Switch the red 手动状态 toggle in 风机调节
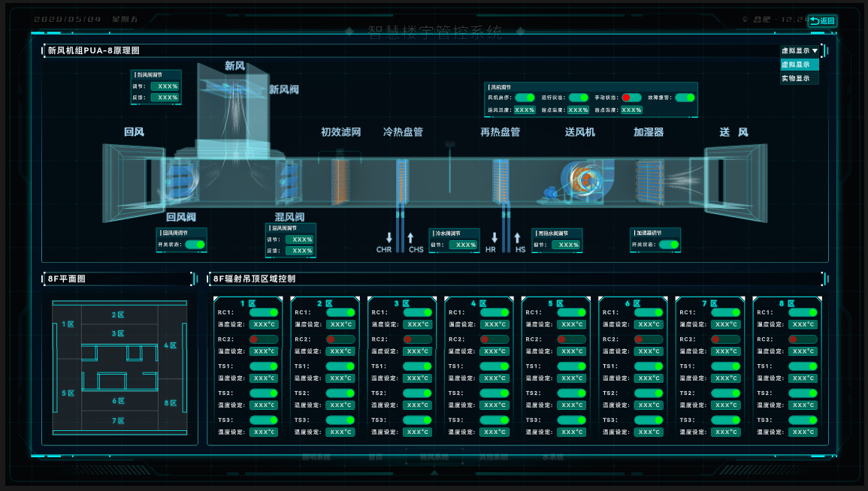This screenshot has width=868, height=491. [x=631, y=98]
